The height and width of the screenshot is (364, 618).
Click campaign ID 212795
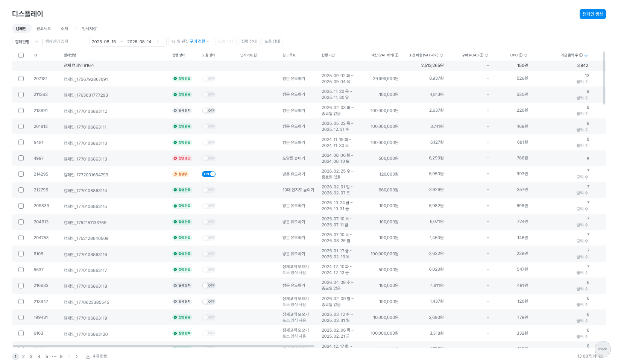pyautogui.click(x=41, y=190)
